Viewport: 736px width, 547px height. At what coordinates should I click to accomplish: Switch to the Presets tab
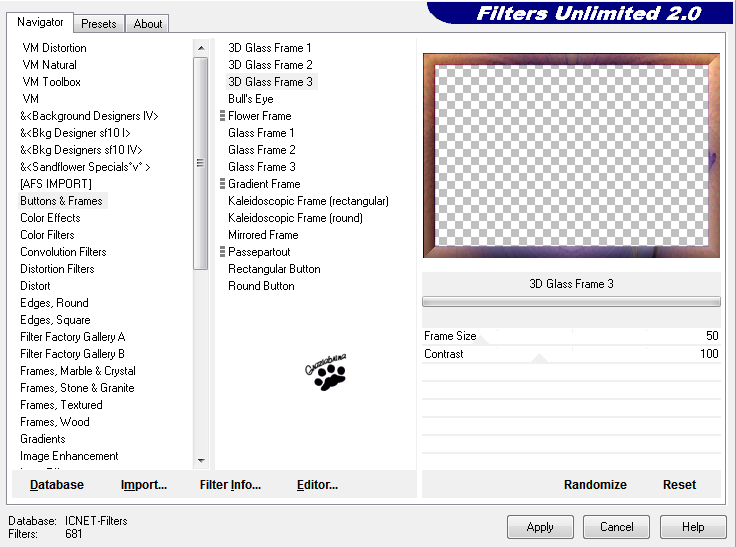point(99,23)
